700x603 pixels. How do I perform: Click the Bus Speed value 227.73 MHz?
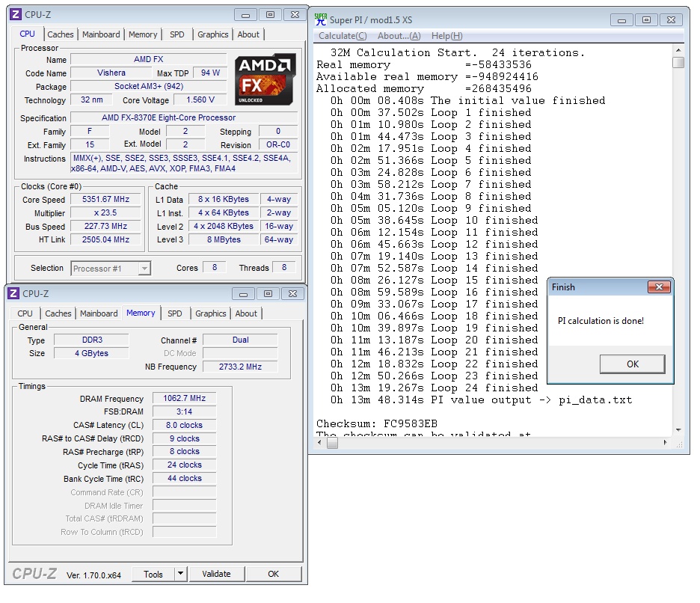(x=105, y=226)
